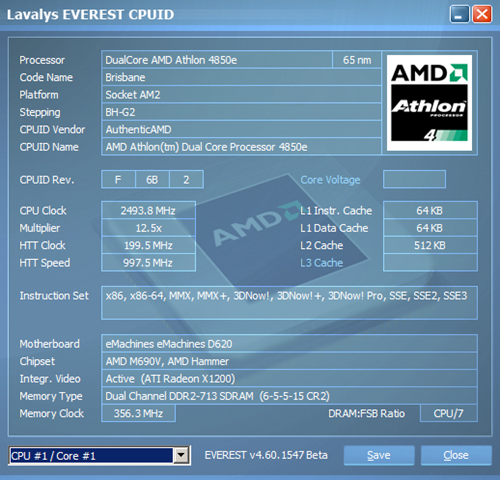The width and height of the screenshot is (500, 480).
Task: Click the empty Core Voltage field
Action: point(414,180)
